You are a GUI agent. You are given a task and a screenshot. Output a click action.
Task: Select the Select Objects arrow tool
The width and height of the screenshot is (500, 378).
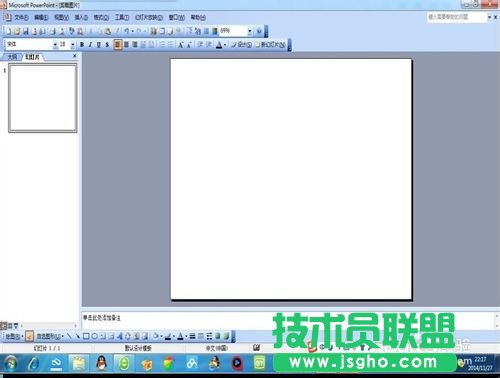tap(29, 336)
